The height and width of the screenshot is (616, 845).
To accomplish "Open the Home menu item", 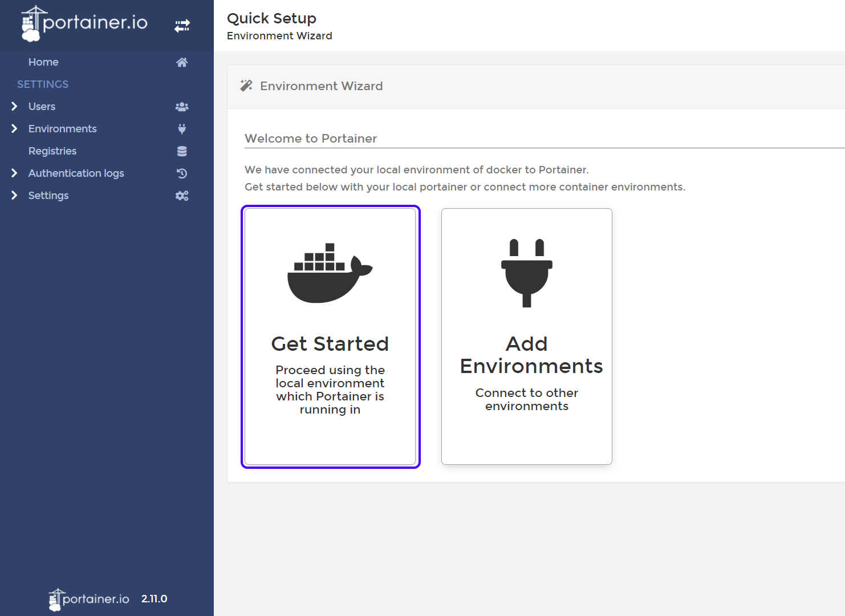I will pos(43,62).
